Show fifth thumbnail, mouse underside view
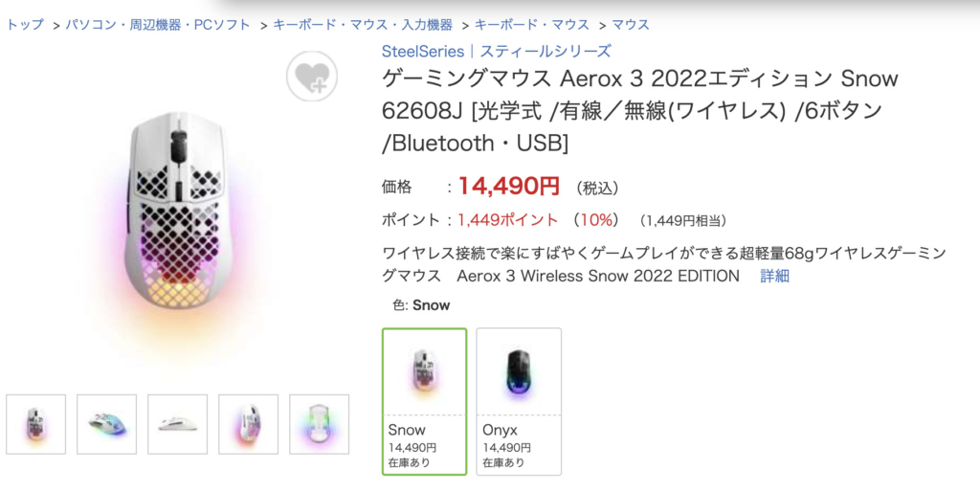 [x=319, y=424]
